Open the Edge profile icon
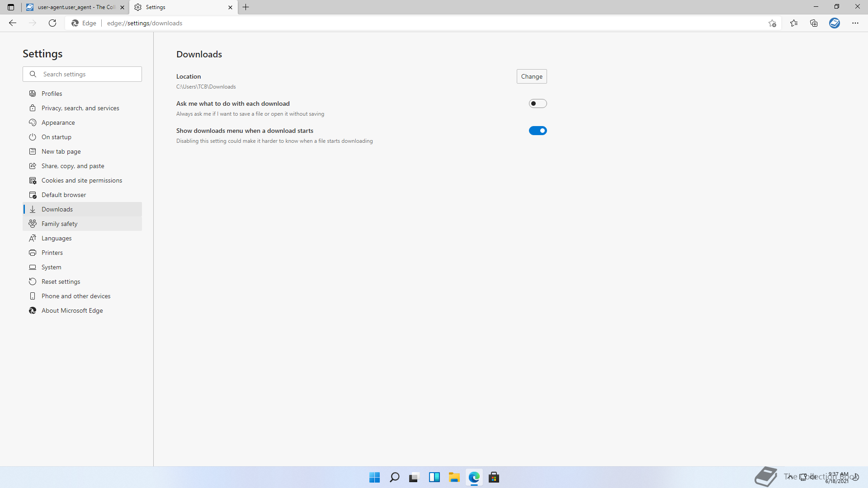 (x=835, y=23)
